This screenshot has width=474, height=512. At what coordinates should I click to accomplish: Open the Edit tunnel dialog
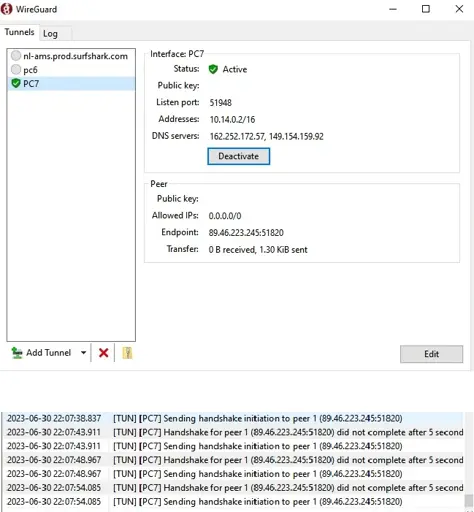pyautogui.click(x=431, y=354)
